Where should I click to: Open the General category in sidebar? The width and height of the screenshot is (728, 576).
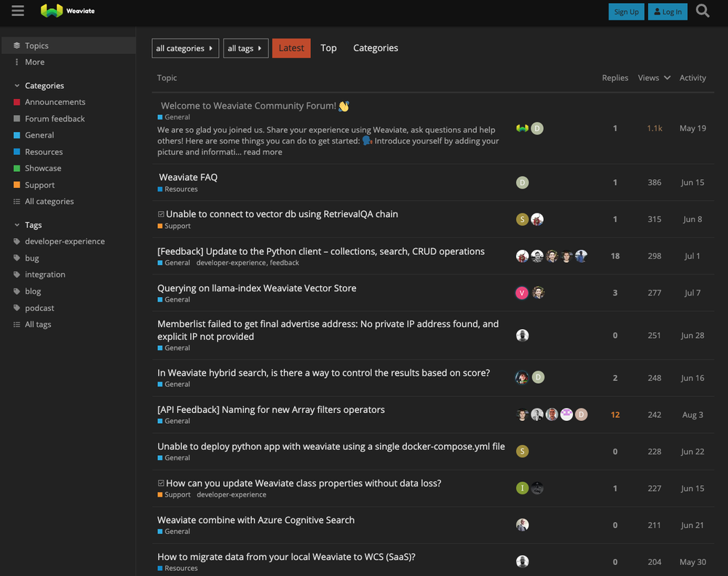coord(39,135)
